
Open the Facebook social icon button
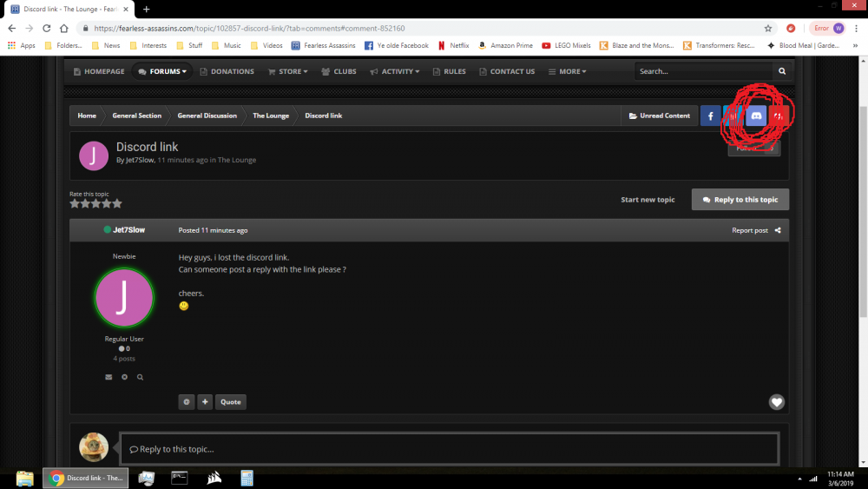pos(710,116)
